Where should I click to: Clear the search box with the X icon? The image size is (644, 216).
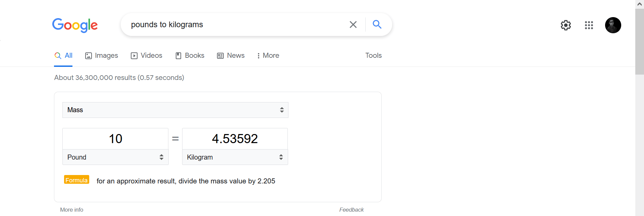click(353, 25)
